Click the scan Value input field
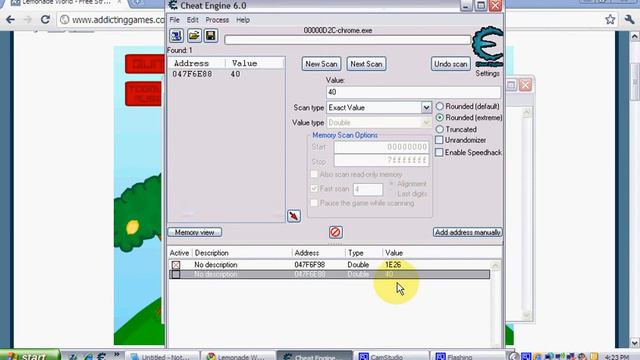The width and height of the screenshot is (640, 360). coord(413,92)
